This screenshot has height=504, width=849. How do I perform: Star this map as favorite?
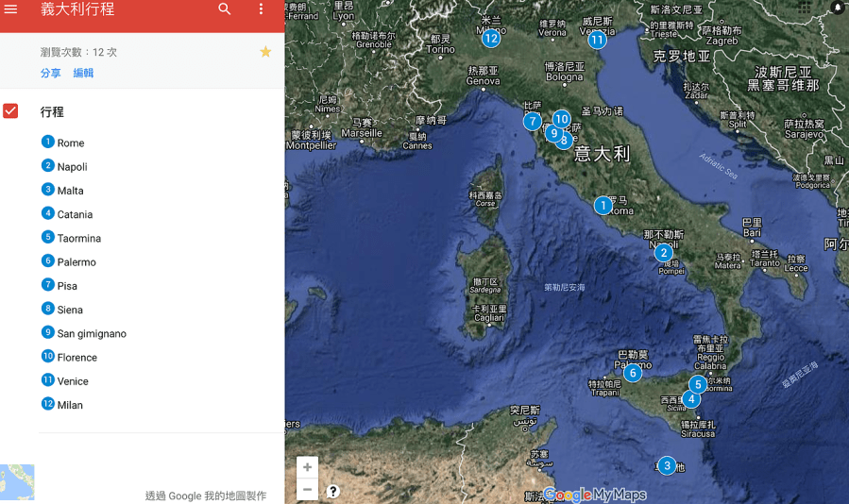point(265,52)
